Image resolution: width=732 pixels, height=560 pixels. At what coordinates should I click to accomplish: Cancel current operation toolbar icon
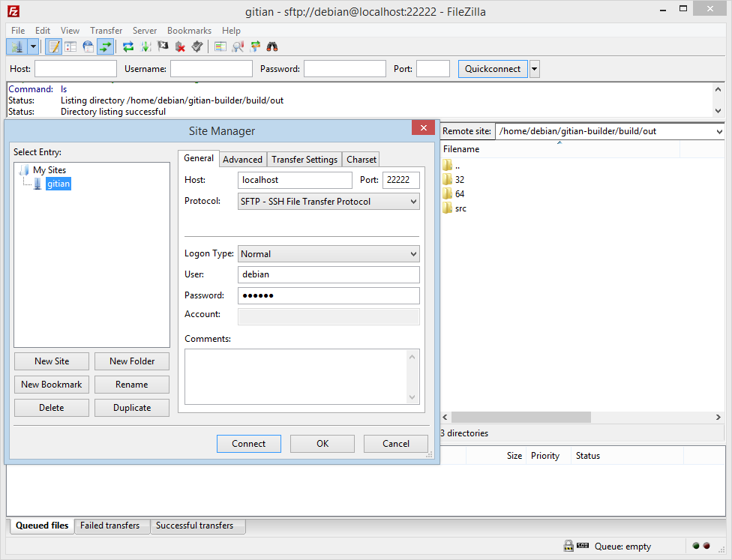[163, 46]
